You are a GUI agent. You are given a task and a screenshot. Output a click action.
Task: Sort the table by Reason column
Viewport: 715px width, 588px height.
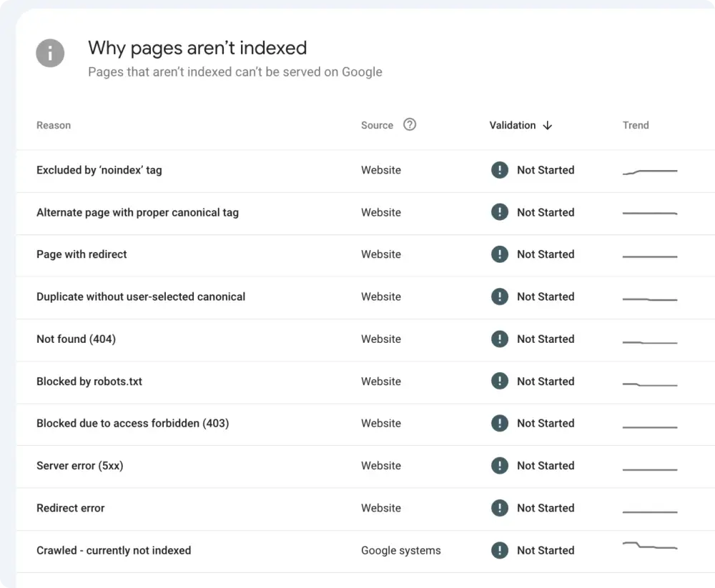[54, 125]
